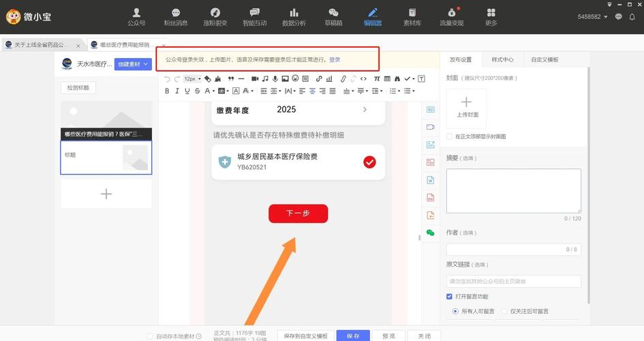Center-align the paragraph
This screenshot has height=341, width=644.
(312, 91)
